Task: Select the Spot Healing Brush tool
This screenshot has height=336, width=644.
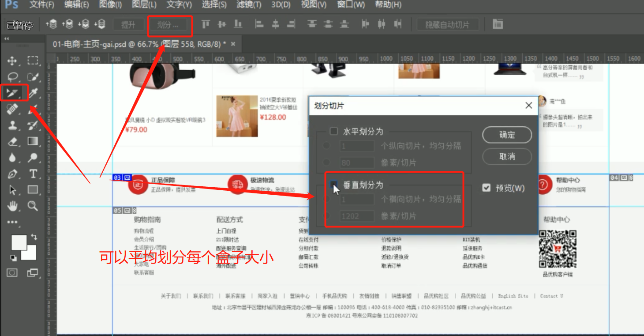Action: [x=12, y=109]
